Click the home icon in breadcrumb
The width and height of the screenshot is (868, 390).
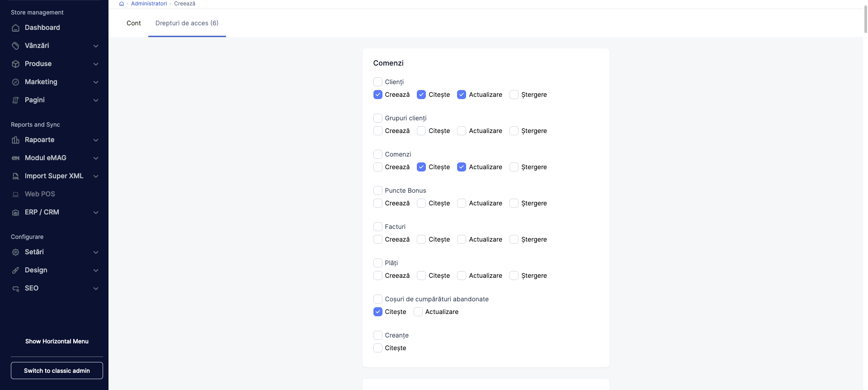(x=121, y=4)
